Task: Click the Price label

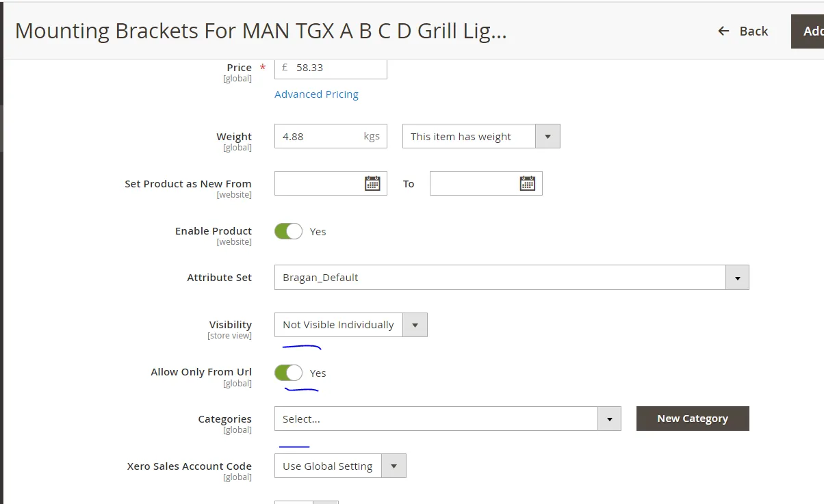Action: tap(240, 68)
